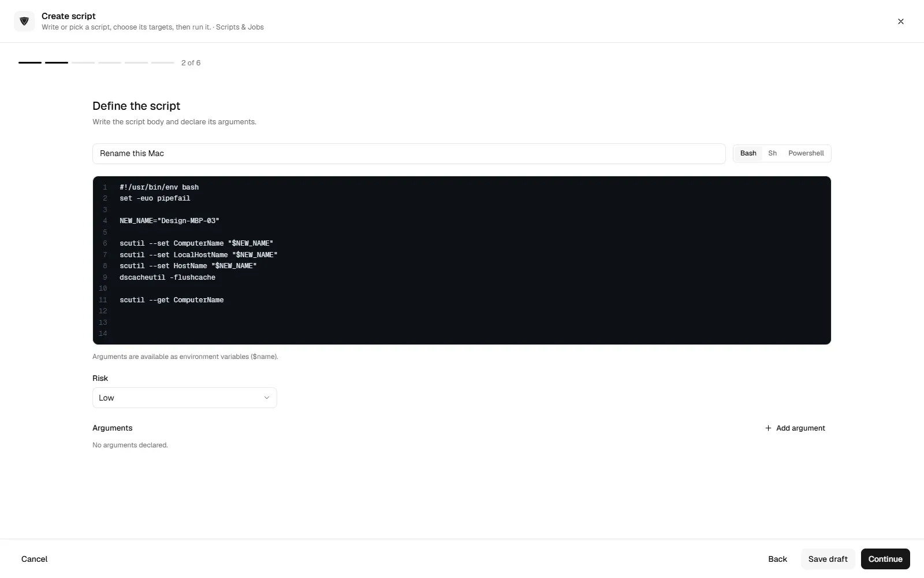
Task: Click the shield app logo icon
Action: 24,21
